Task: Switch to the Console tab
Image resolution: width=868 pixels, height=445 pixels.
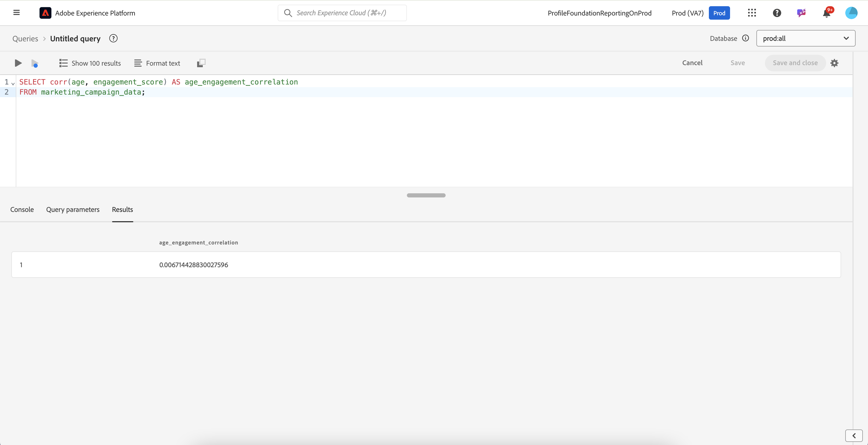Action: pos(22,209)
